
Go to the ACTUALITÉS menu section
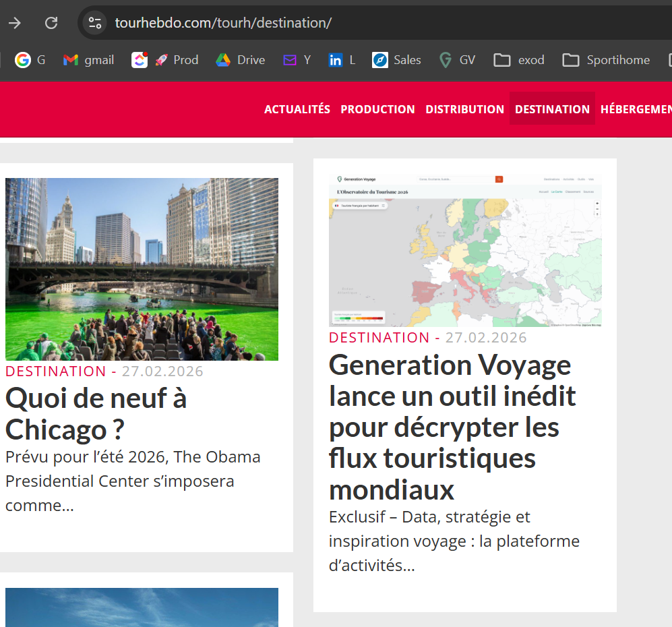(297, 109)
